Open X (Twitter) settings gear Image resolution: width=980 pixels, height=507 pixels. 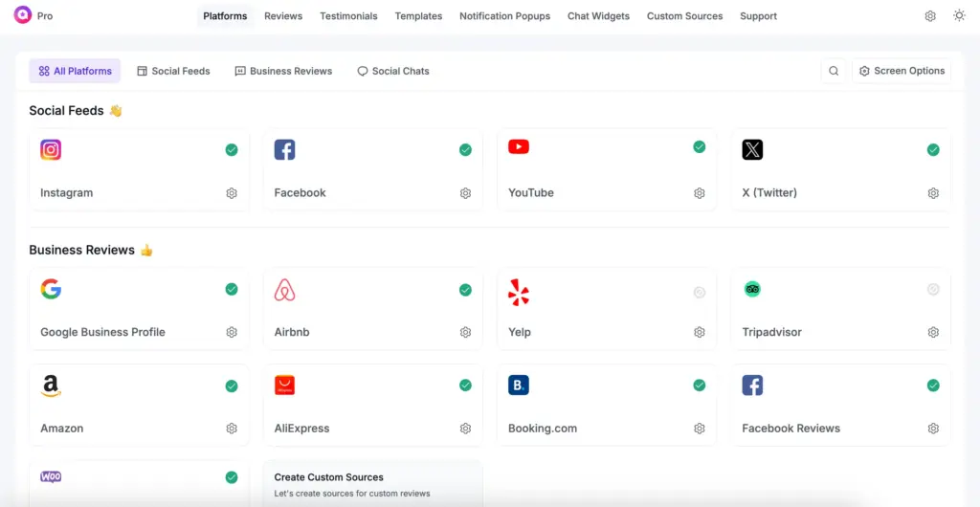933,193
